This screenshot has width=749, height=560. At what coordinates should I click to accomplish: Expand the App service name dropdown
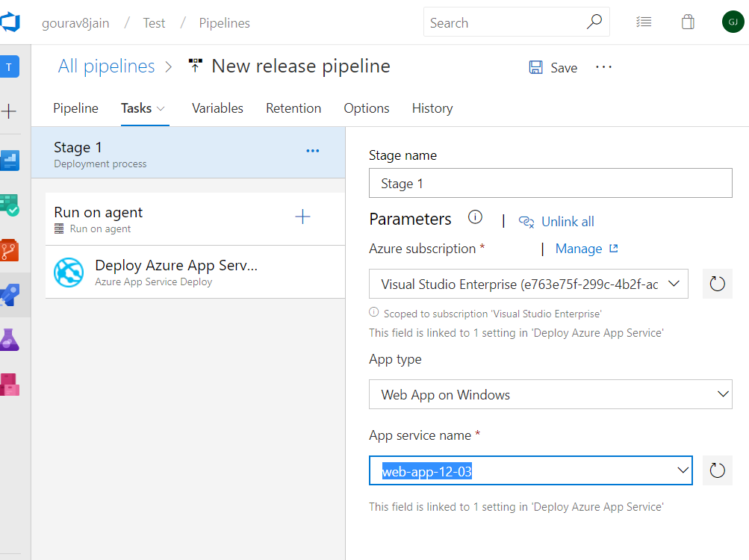(682, 470)
